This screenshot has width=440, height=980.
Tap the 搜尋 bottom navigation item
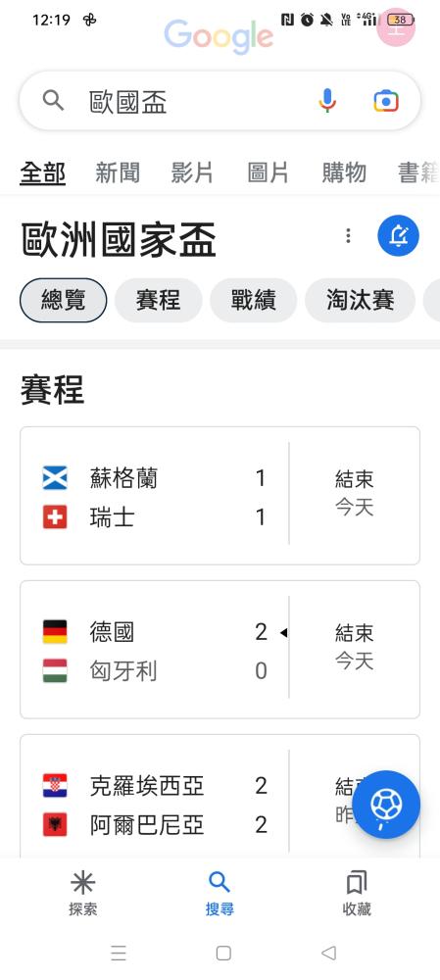pos(220,895)
